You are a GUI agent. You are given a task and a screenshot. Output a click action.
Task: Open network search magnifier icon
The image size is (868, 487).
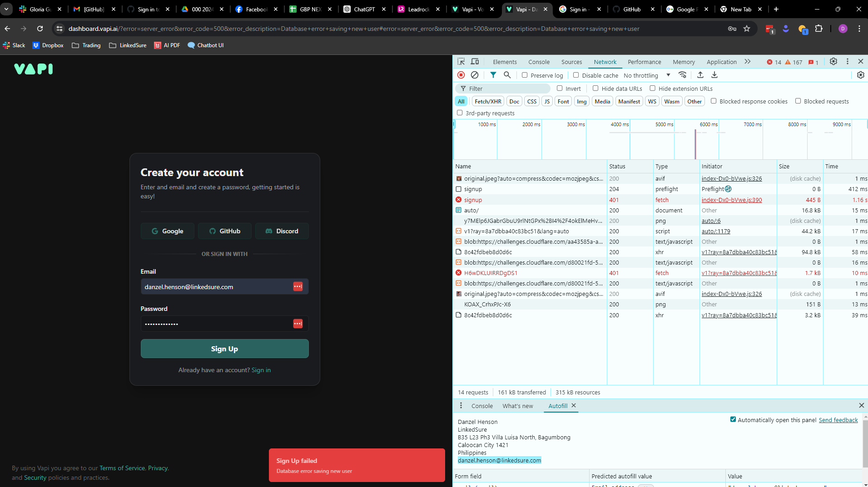click(x=507, y=75)
